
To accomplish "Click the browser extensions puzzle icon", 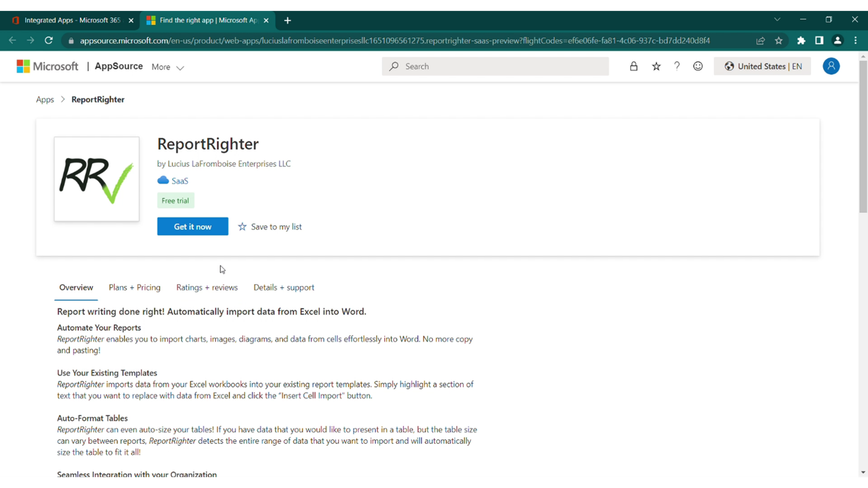I will pyautogui.click(x=801, y=41).
